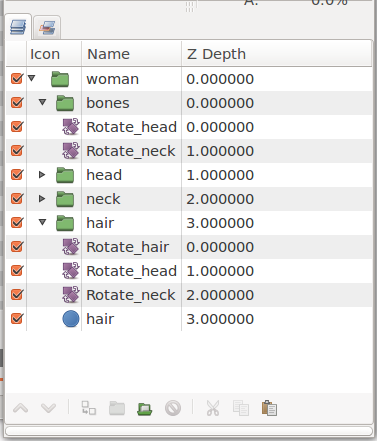Toggle checkbox of Rotate_head with depth 0.000000
The height and width of the screenshot is (441, 377).
click(x=17, y=127)
